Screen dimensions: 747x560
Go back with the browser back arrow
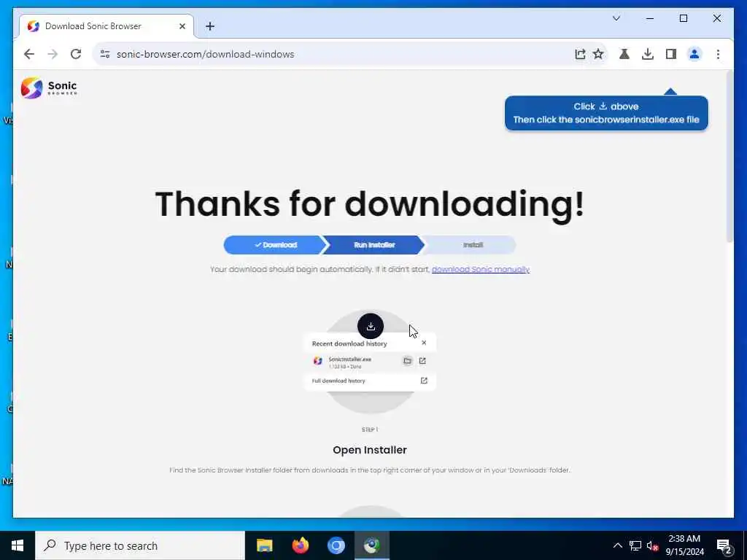(29, 54)
